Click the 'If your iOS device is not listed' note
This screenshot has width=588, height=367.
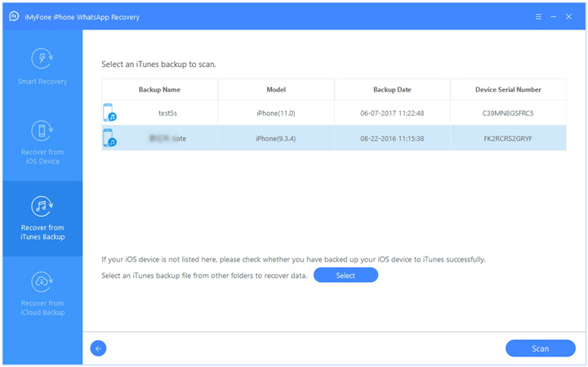tap(294, 259)
